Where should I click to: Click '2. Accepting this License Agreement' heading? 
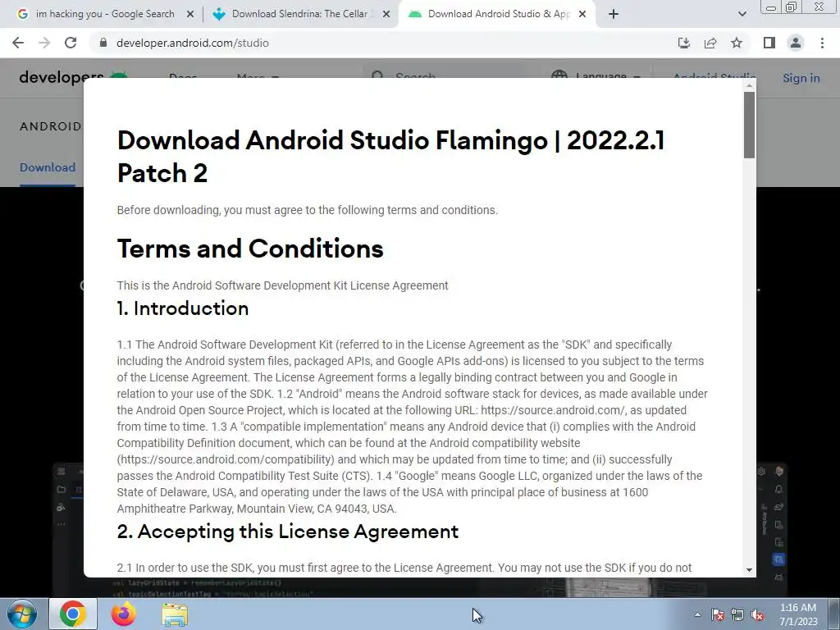pos(288,532)
